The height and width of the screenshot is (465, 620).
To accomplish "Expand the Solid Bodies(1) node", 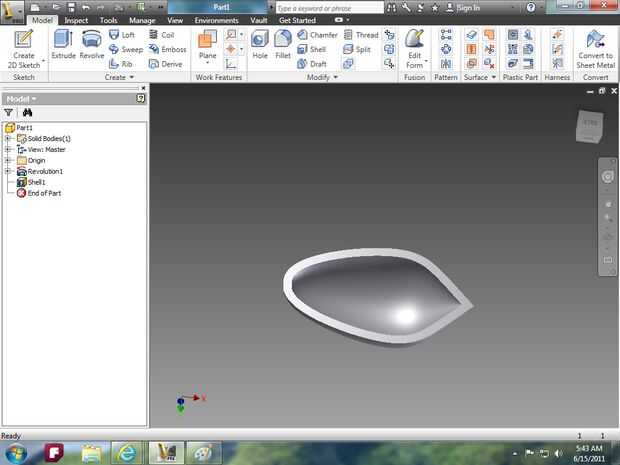I will 8,138.
